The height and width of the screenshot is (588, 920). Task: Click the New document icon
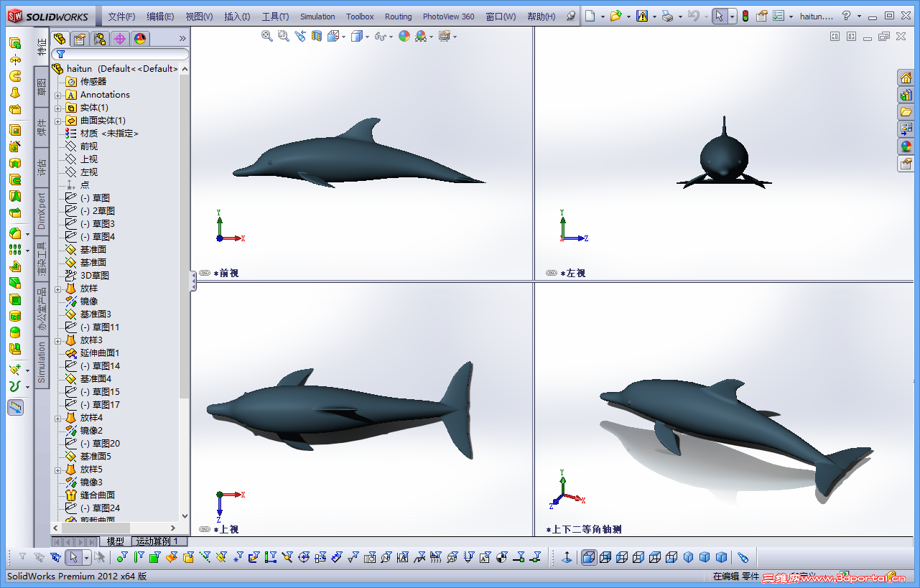coord(590,16)
